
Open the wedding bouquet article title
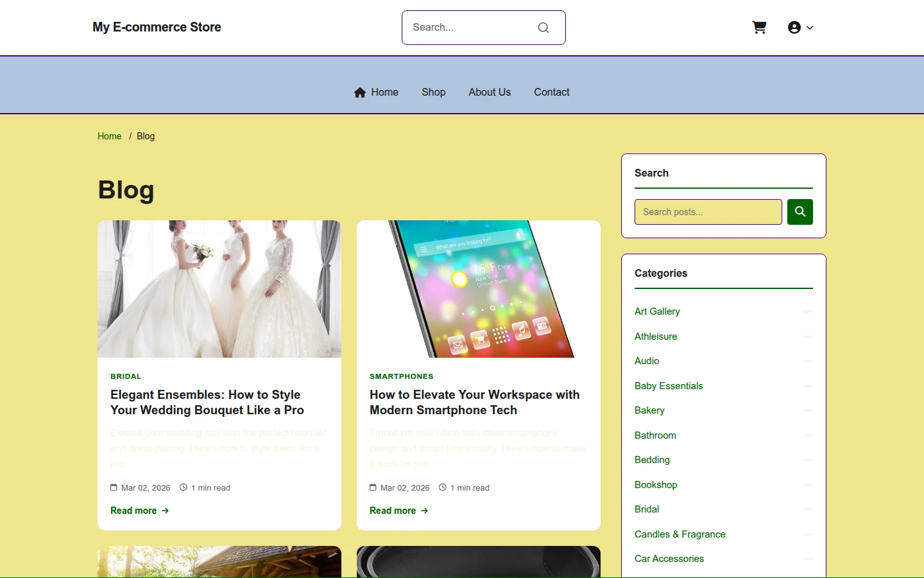[x=207, y=403]
